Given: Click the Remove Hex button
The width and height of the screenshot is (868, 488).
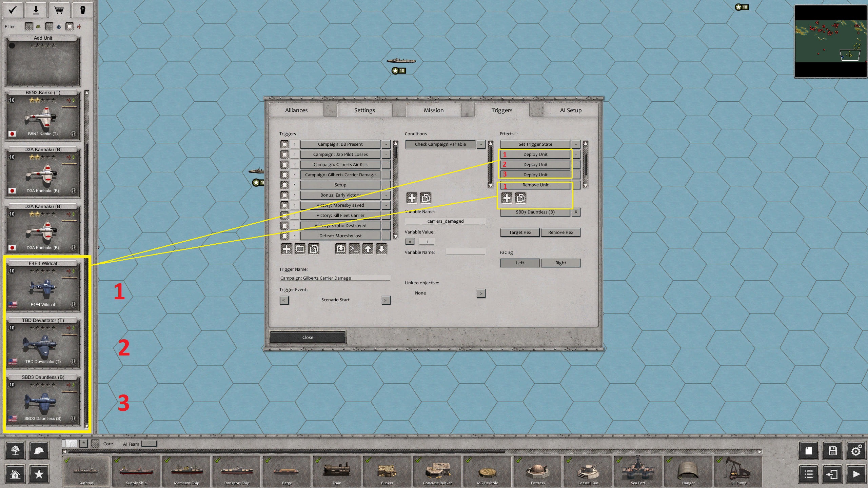Looking at the screenshot, I should click(x=560, y=232).
